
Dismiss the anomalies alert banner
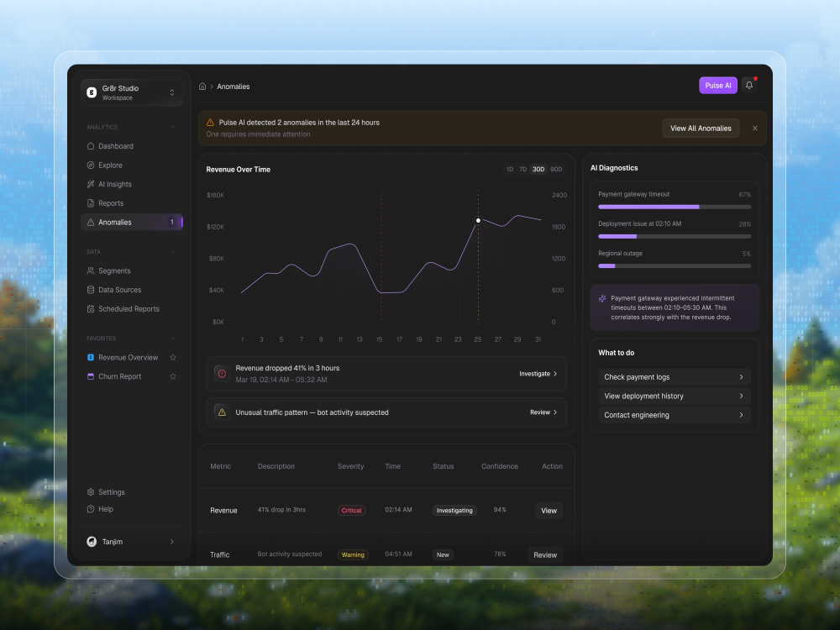[x=755, y=128]
